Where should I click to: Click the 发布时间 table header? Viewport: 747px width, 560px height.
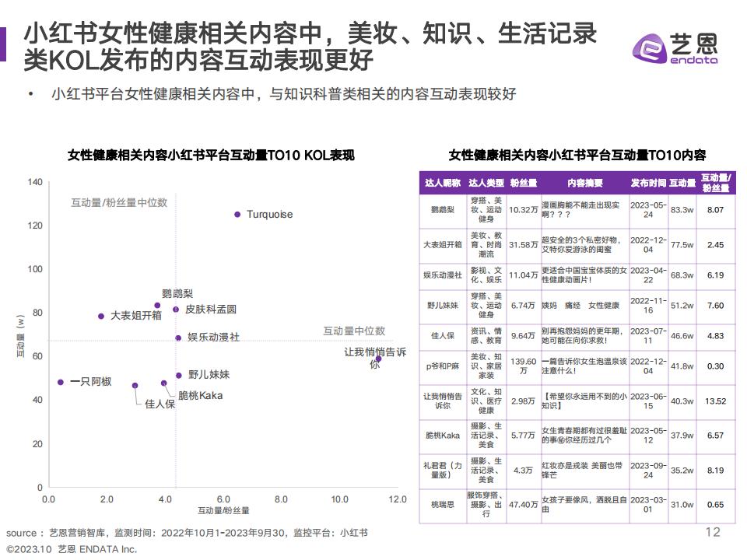point(648,183)
